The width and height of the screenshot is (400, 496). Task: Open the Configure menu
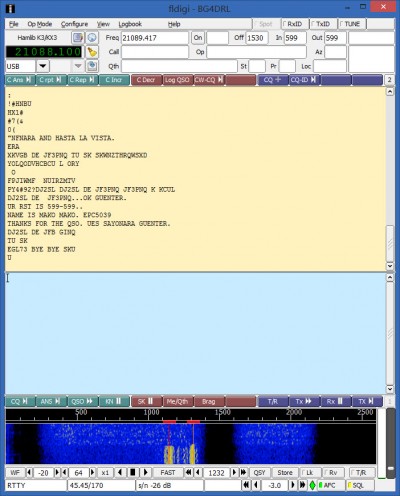[74, 24]
